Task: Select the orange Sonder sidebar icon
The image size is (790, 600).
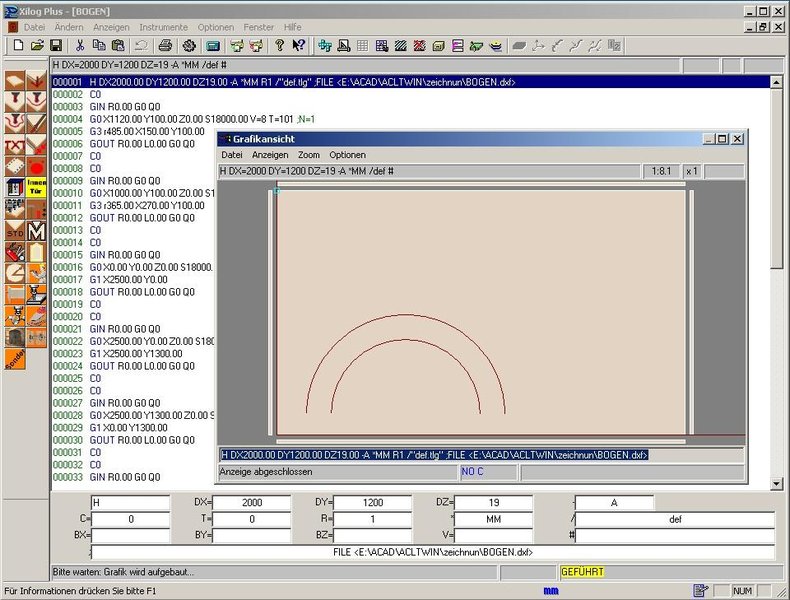Action: 15,359
